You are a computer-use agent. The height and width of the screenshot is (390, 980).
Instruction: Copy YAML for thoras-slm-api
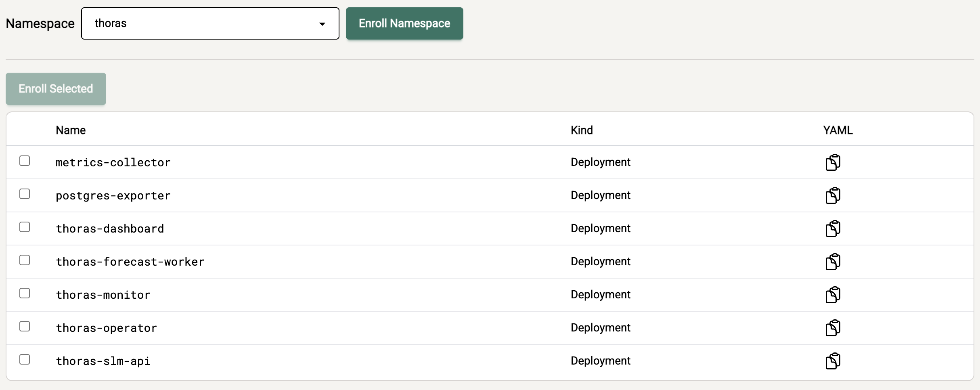click(x=833, y=361)
